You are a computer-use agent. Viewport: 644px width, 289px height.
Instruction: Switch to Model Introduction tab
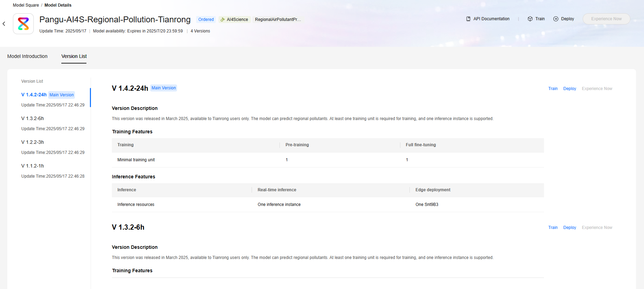28,56
